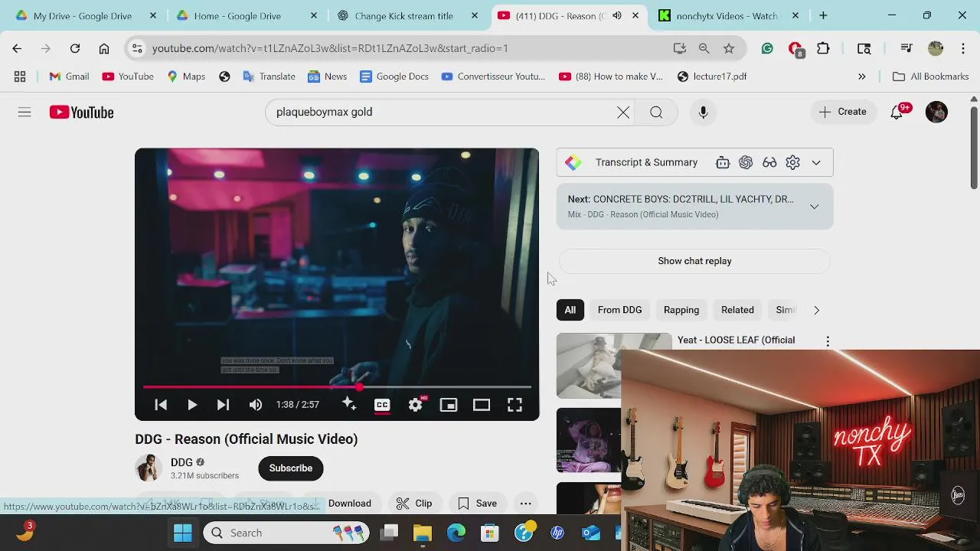Launch Microsoft Edge from the taskbar
This screenshot has height=551, width=980.
click(x=456, y=533)
